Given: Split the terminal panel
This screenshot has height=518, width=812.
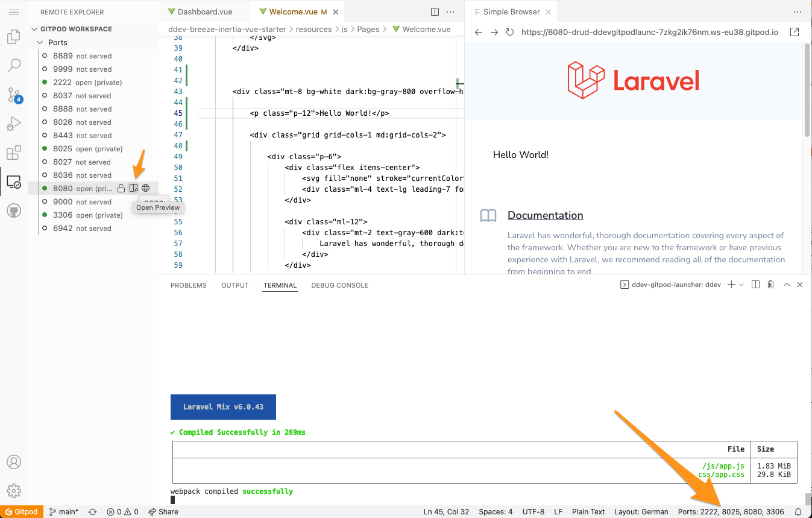Looking at the screenshot, I should [755, 285].
